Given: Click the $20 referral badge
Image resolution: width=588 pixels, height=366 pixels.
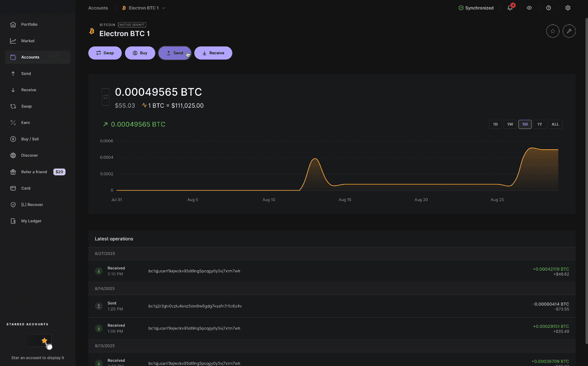Looking at the screenshot, I should point(59,172).
